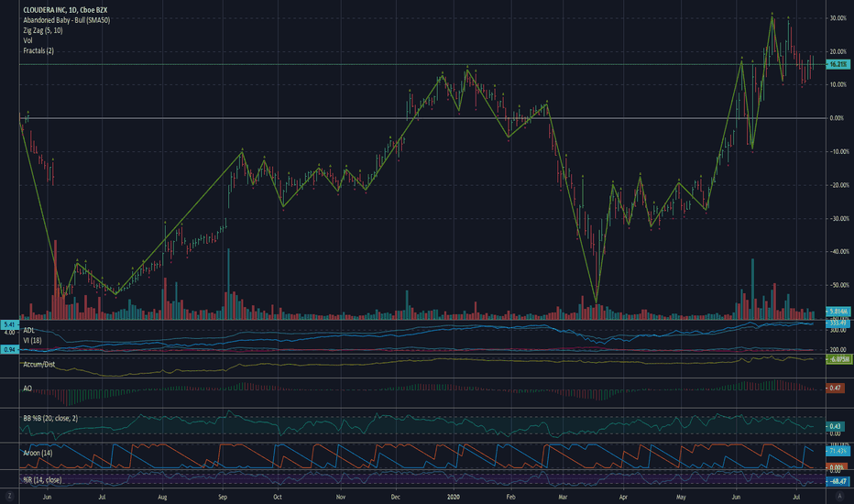Select the ADL indicator label
The height and width of the screenshot is (504, 854).
pos(28,330)
